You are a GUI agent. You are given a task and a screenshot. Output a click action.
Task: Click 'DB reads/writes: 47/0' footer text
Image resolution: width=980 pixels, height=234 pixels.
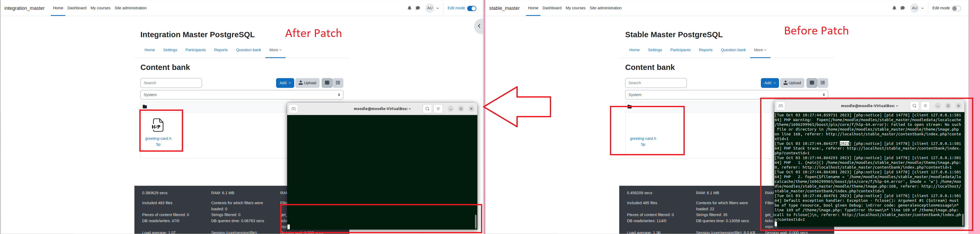click(161, 221)
